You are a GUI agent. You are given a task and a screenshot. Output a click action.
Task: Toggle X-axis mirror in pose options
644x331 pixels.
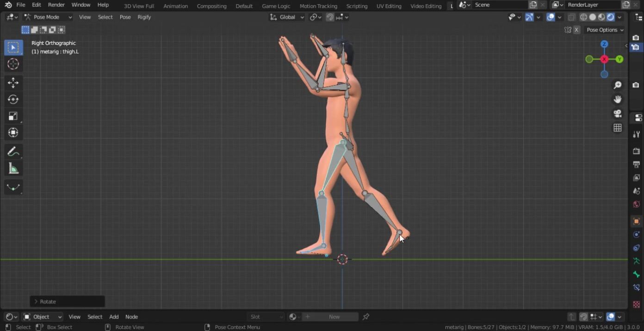(576, 30)
